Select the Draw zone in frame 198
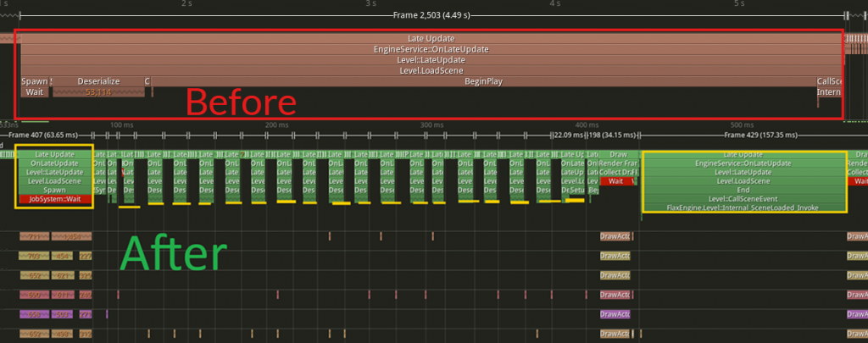 (618, 154)
